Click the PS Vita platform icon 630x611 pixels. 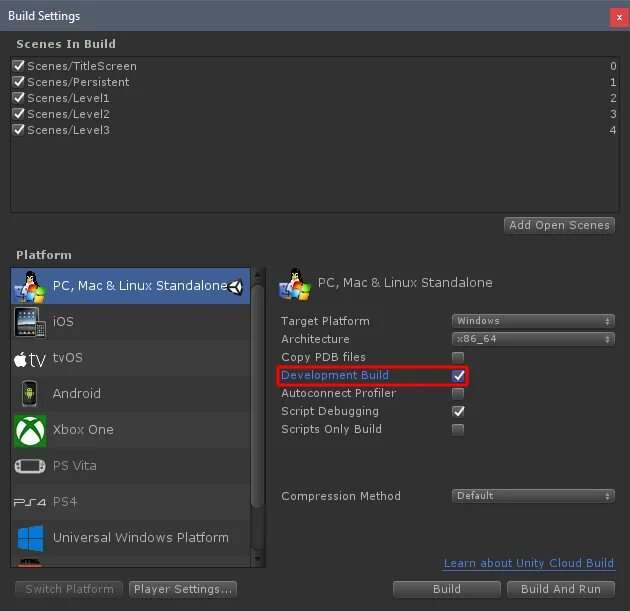click(30, 466)
